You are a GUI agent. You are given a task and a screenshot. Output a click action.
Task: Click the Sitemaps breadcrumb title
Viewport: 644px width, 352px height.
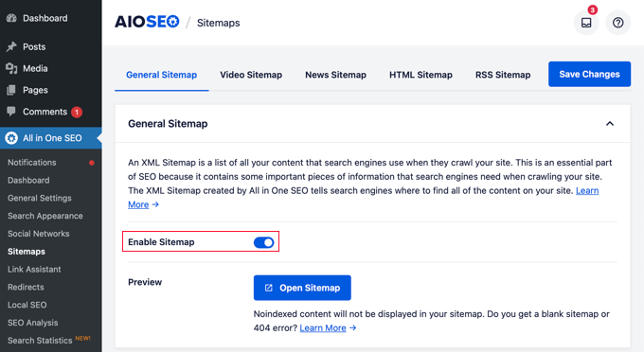coord(219,23)
